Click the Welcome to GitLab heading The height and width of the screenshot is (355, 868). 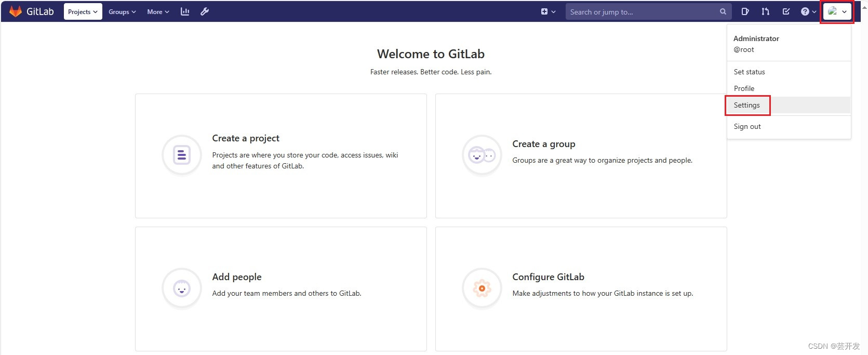(x=431, y=54)
